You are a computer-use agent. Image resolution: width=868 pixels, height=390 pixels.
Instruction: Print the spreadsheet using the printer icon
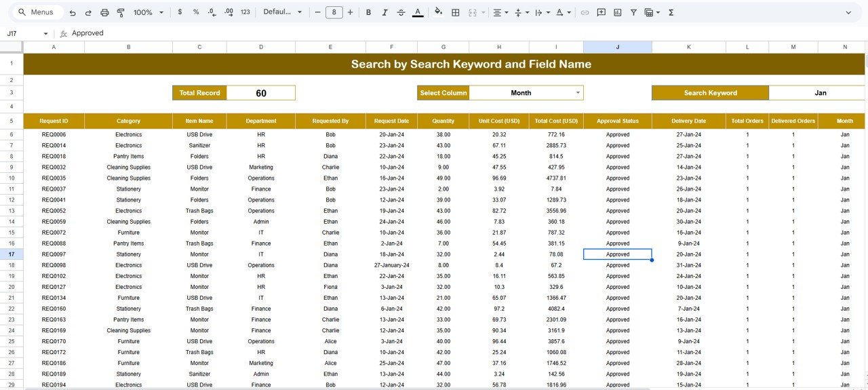(x=104, y=12)
